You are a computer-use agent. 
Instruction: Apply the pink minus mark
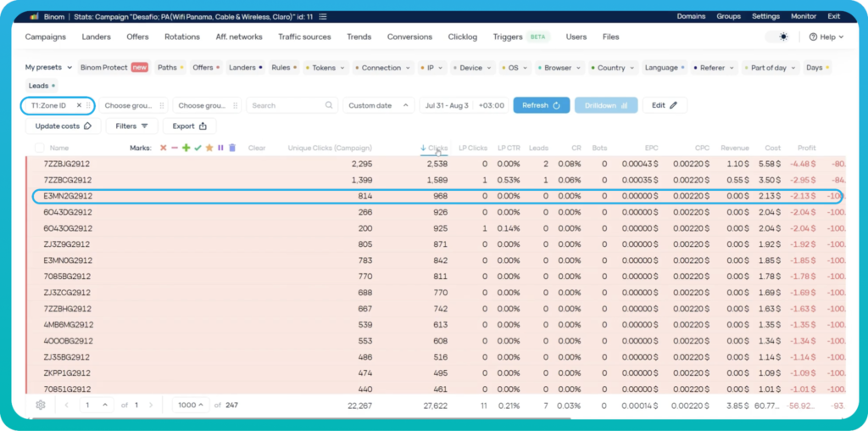click(x=175, y=148)
